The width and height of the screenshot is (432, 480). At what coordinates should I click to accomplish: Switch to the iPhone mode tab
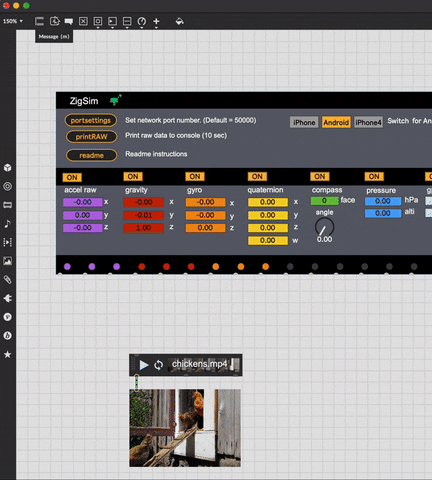[304, 122]
